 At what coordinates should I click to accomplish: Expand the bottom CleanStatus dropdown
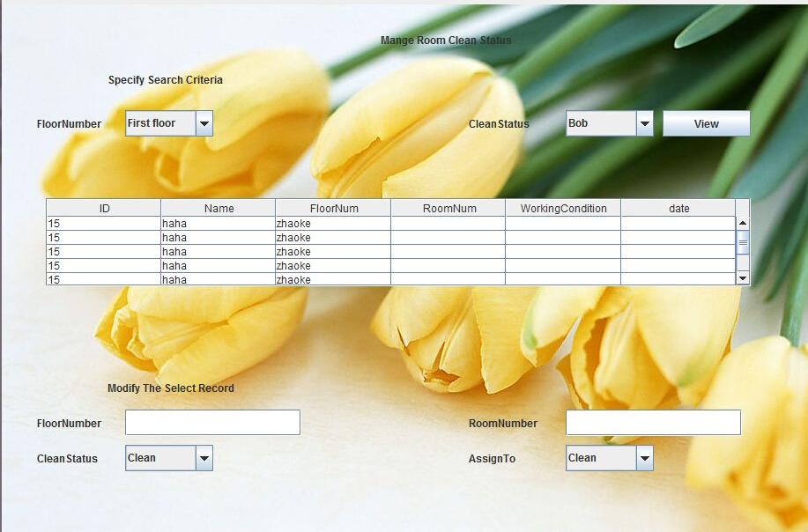pos(204,458)
